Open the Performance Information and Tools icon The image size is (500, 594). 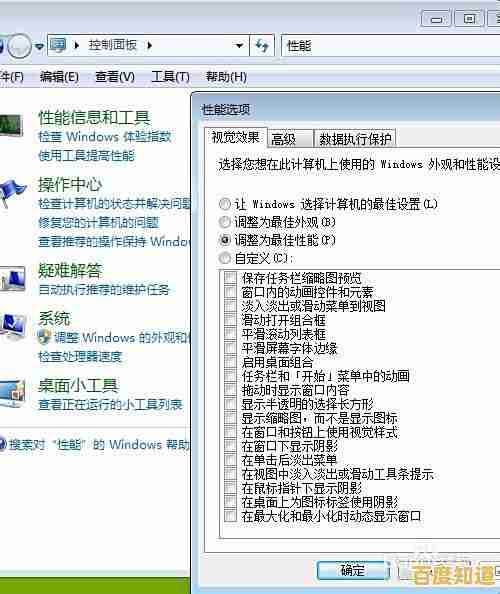11,125
